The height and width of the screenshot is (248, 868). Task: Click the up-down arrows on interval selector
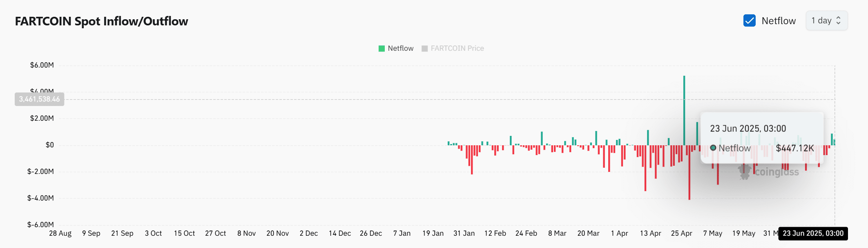tap(838, 20)
